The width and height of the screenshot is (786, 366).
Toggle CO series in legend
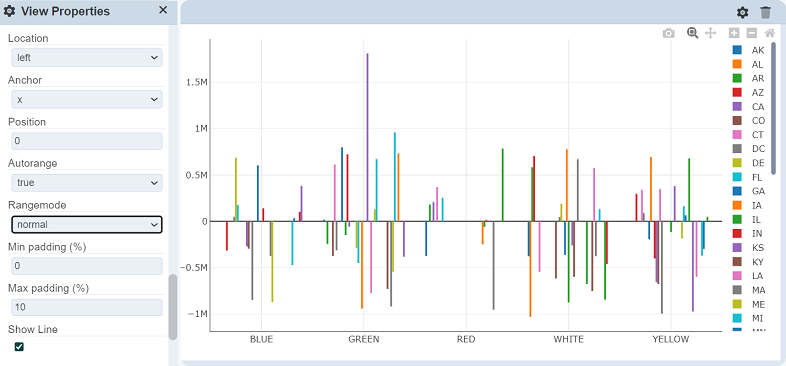click(748, 120)
